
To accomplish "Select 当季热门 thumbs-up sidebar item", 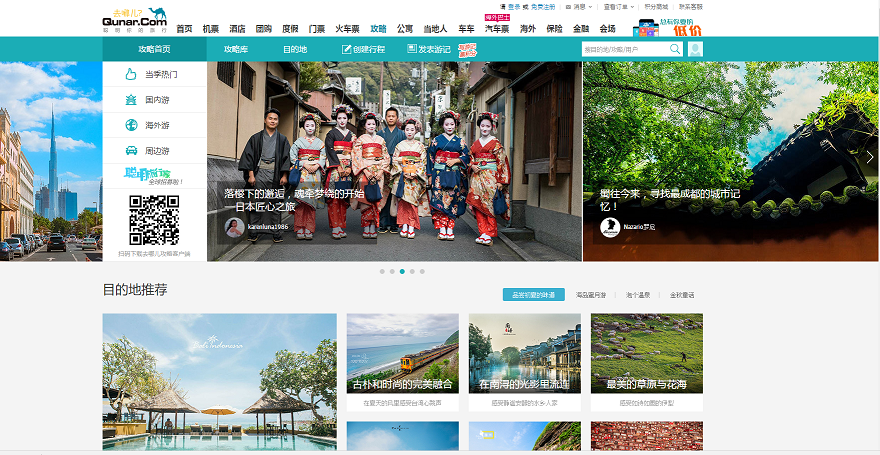I will (154, 74).
